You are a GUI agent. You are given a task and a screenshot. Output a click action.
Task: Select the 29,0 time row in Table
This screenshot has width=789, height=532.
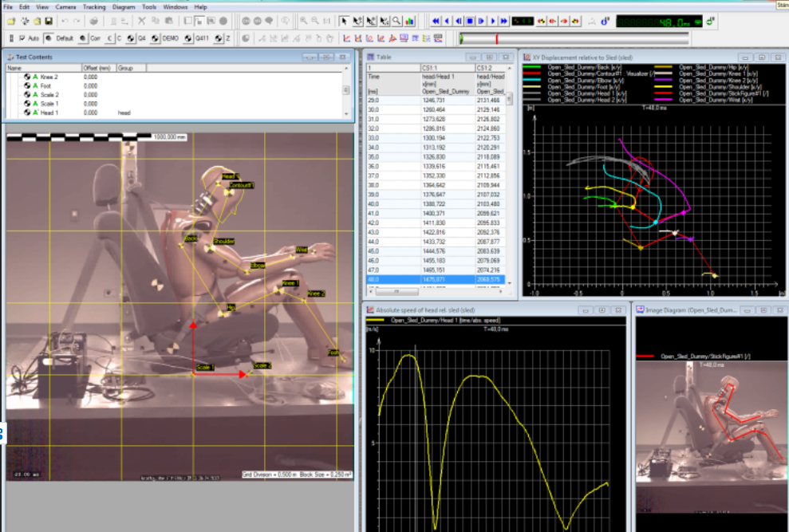tap(436, 100)
